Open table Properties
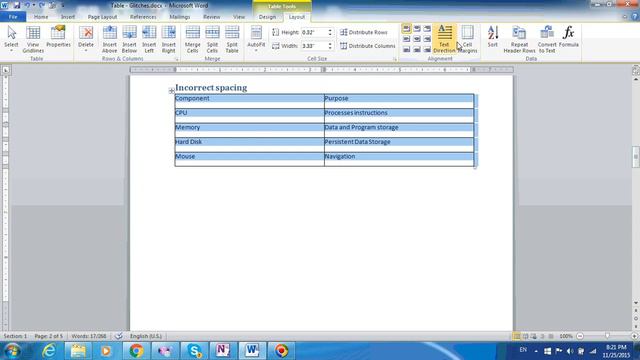Viewport: 640px width, 360px height. click(58, 37)
